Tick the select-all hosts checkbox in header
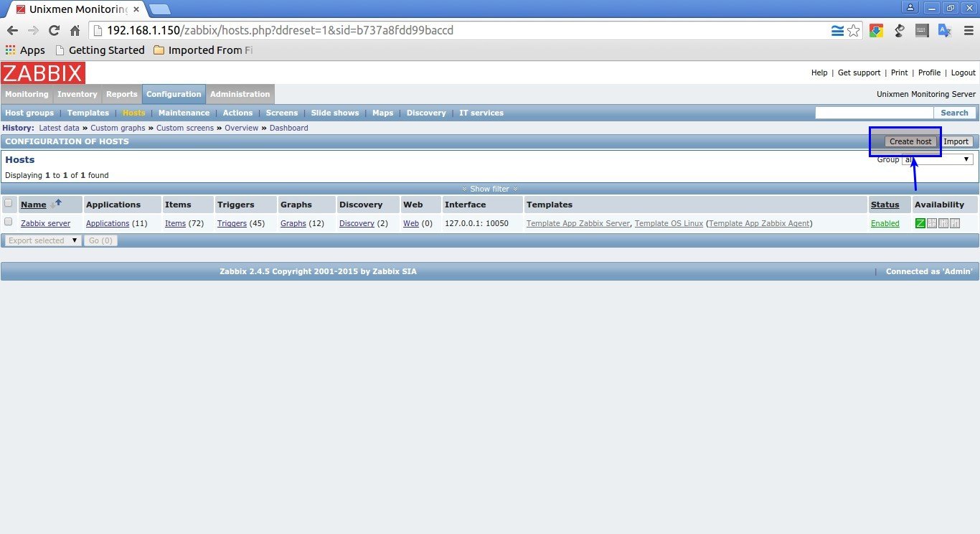 coord(9,203)
